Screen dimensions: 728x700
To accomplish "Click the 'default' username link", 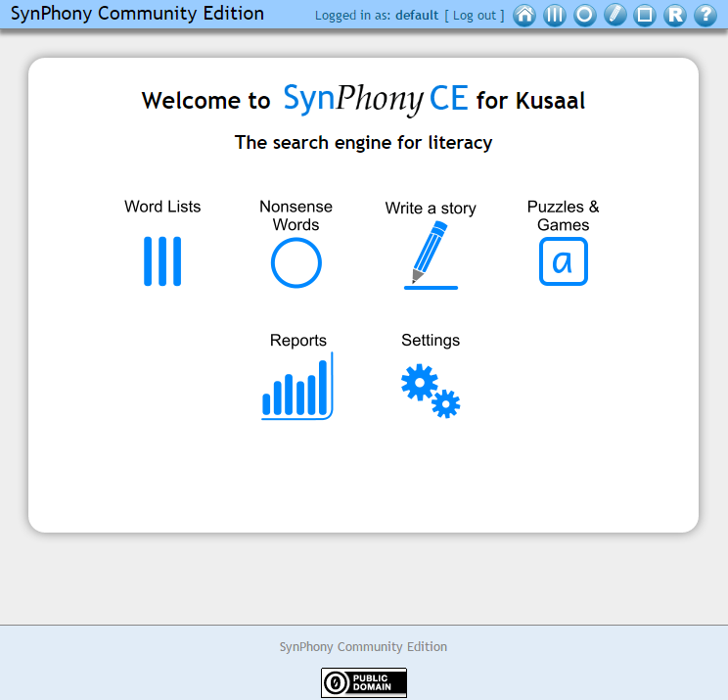I will pyautogui.click(x=417, y=16).
